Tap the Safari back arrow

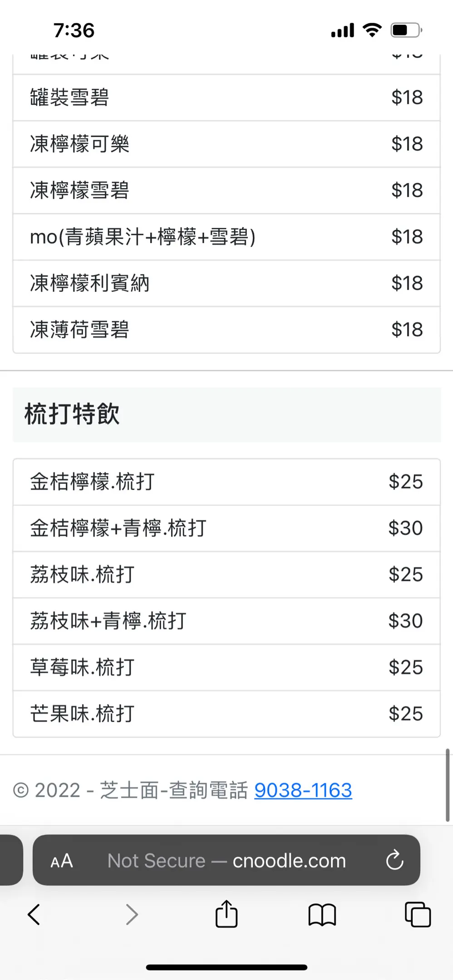click(x=34, y=914)
